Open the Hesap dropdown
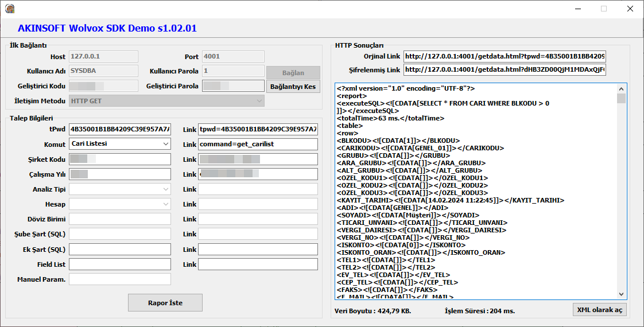Image resolution: width=644 pixels, height=327 pixels. click(x=120, y=204)
